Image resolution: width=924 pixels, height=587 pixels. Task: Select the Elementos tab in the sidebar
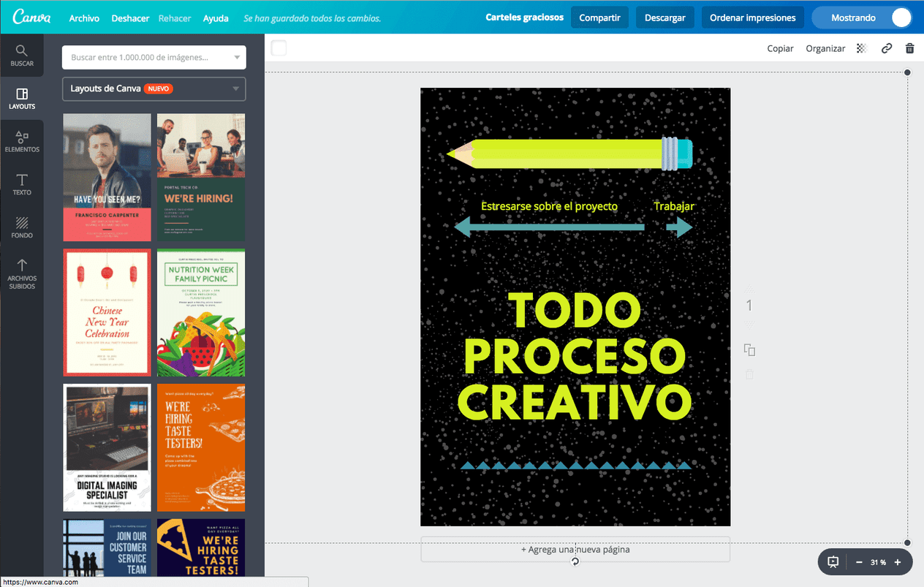(22, 140)
